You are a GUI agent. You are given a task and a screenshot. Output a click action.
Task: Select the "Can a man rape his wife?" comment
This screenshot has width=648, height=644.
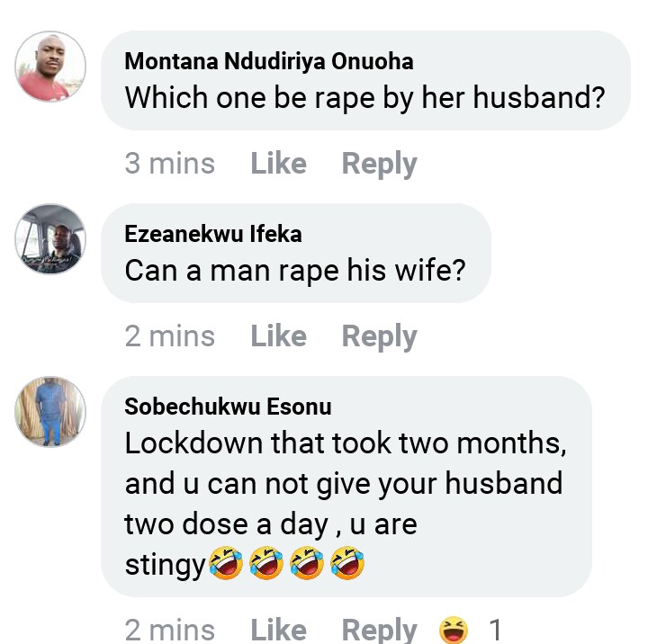(x=295, y=270)
